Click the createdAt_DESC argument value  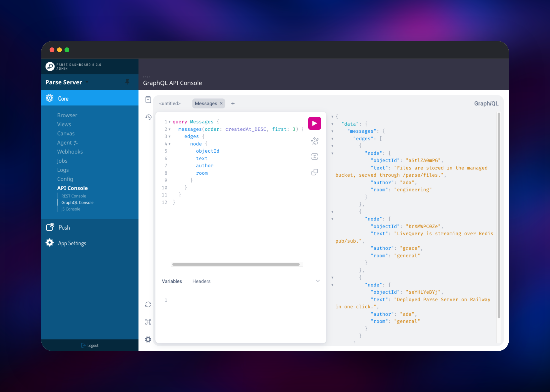click(246, 129)
